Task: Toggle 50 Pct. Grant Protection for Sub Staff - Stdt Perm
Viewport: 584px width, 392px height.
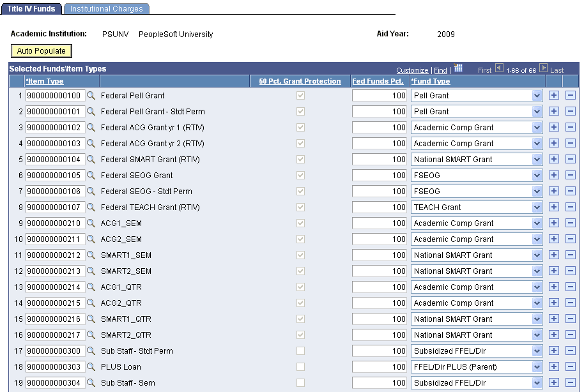Action: tap(300, 351)
